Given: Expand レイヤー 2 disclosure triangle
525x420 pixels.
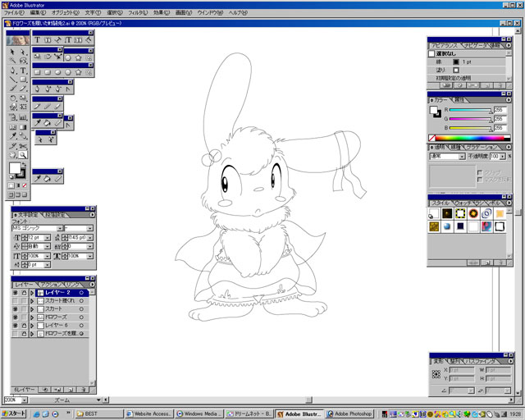Looking at the screenshot, I should click(32, 293).
